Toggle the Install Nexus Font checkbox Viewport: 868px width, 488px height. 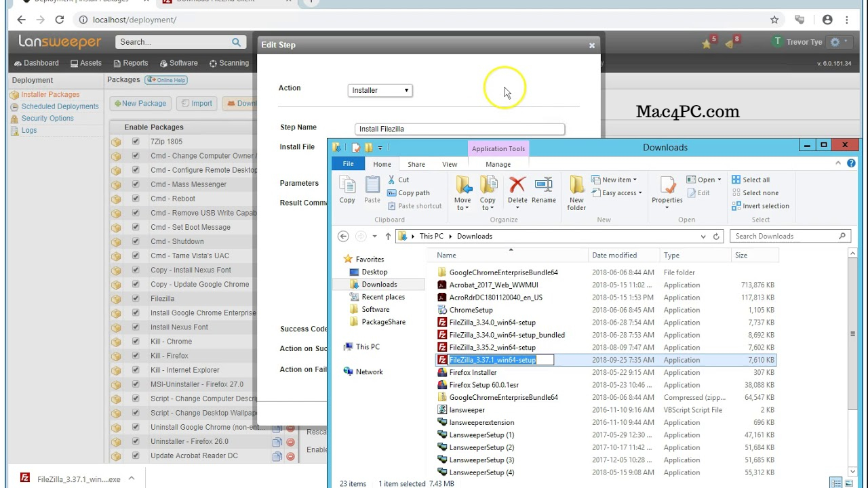(136, 327)
